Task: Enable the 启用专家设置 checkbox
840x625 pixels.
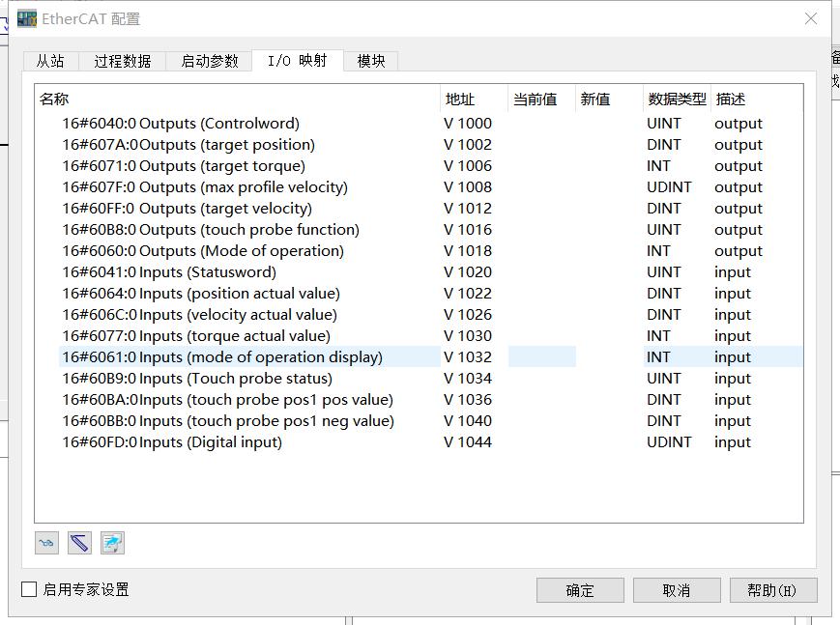Action: click(29, 589)
